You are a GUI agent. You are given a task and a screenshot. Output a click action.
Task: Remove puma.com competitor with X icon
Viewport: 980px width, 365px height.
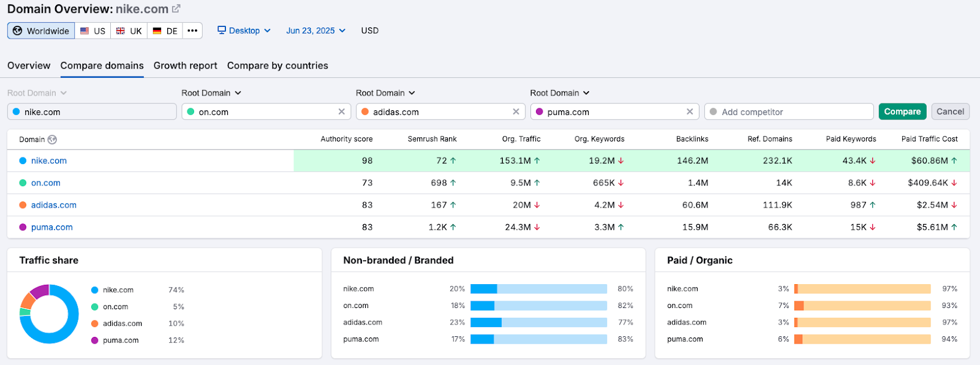coord(690,111)
